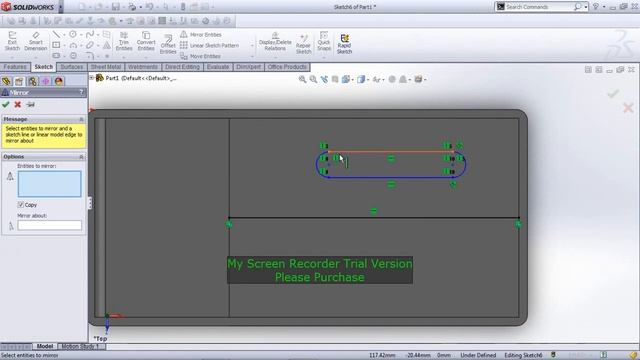Switch to the Weldments tab
Image resolution: width=640 pixels, height=360 pixels.
pos(143,67)
